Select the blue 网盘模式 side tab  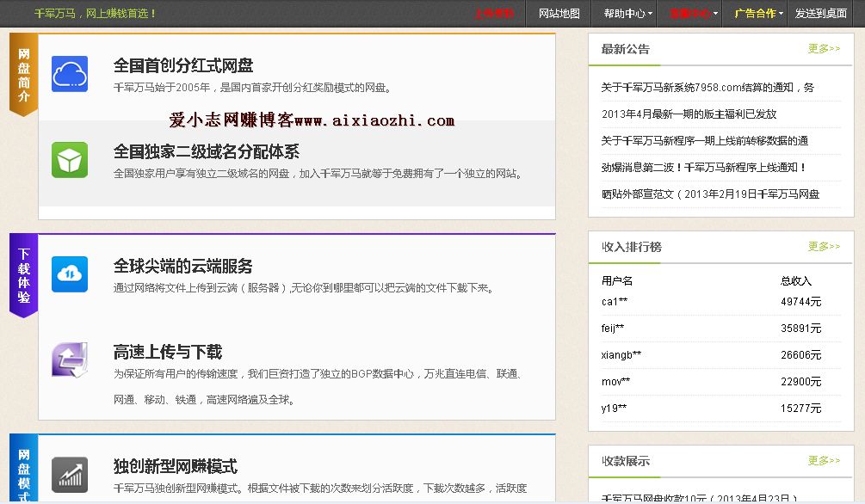tap(24, 473)
